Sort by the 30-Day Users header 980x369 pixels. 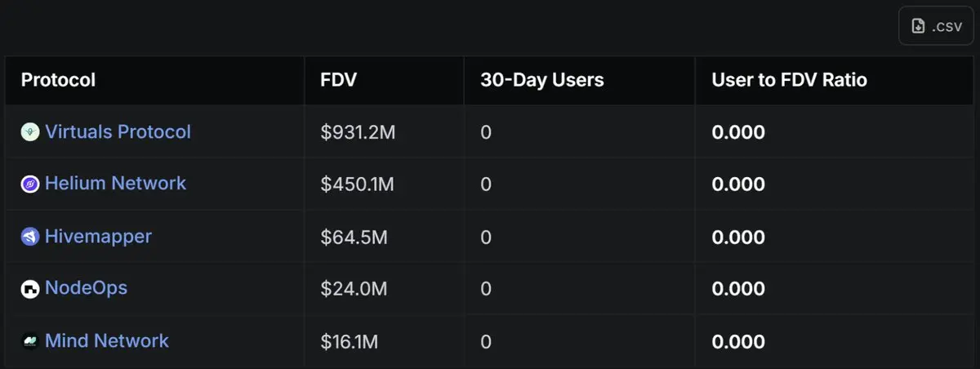pos(541,80)
